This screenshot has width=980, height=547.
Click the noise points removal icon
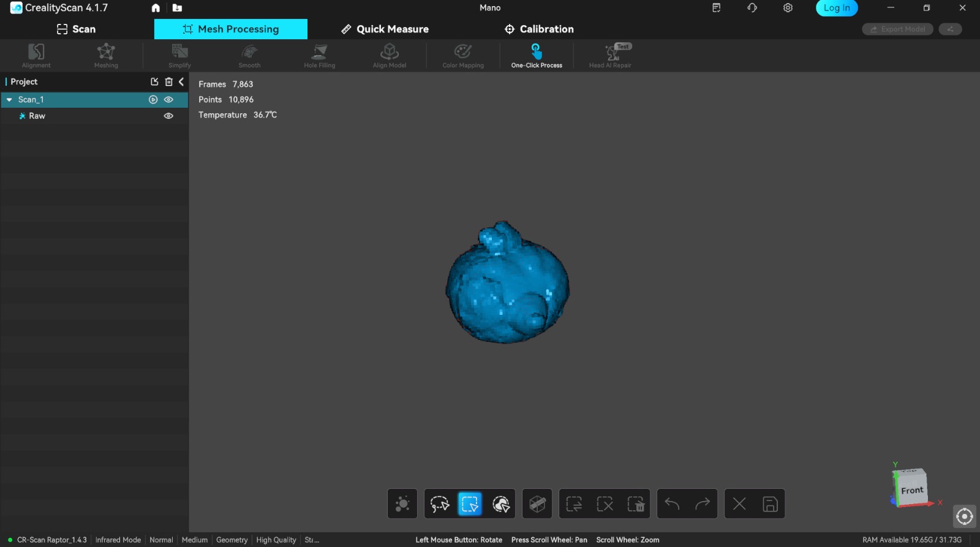coord(402,504)
